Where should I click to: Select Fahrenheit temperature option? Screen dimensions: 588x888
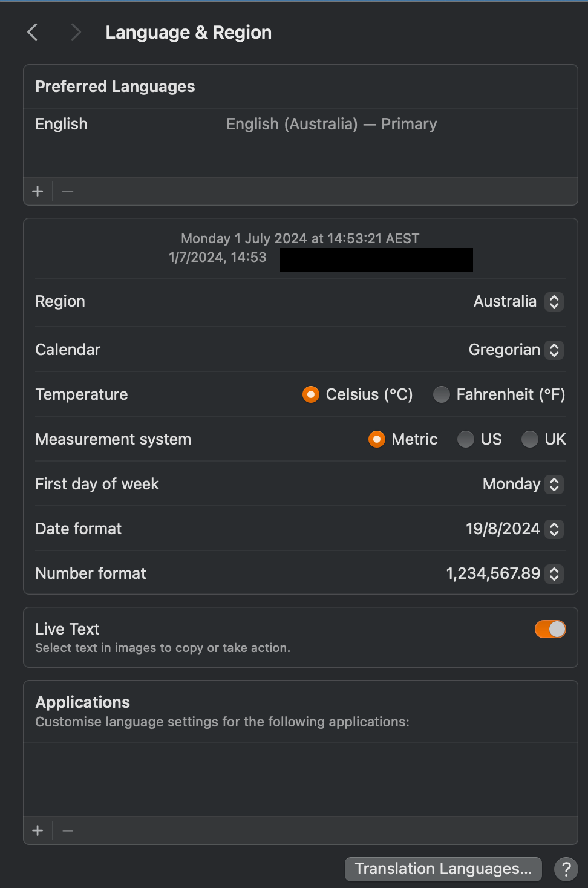(x=442, y=394)
